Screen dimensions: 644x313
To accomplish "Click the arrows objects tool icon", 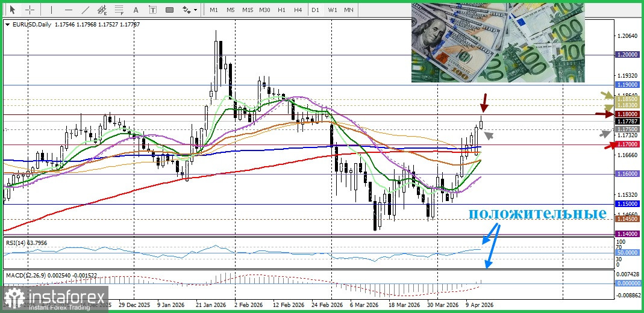I will coord(187,10).
